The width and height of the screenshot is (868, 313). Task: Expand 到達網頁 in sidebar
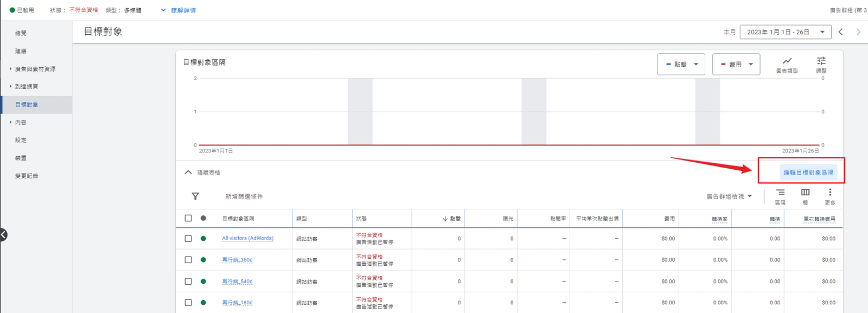click(11, 86)
